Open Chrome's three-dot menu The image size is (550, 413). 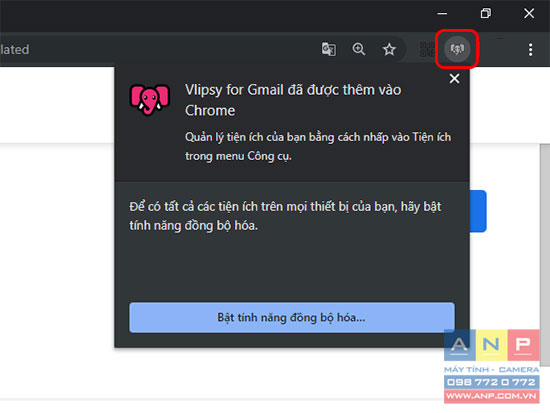[530, 49]
